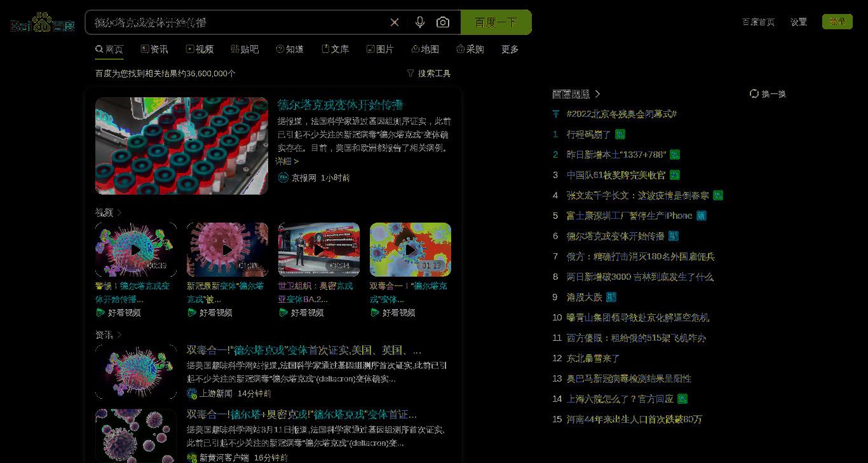
Task: Refresh hot list with 换一换
Action: click(x=768, y=93)
